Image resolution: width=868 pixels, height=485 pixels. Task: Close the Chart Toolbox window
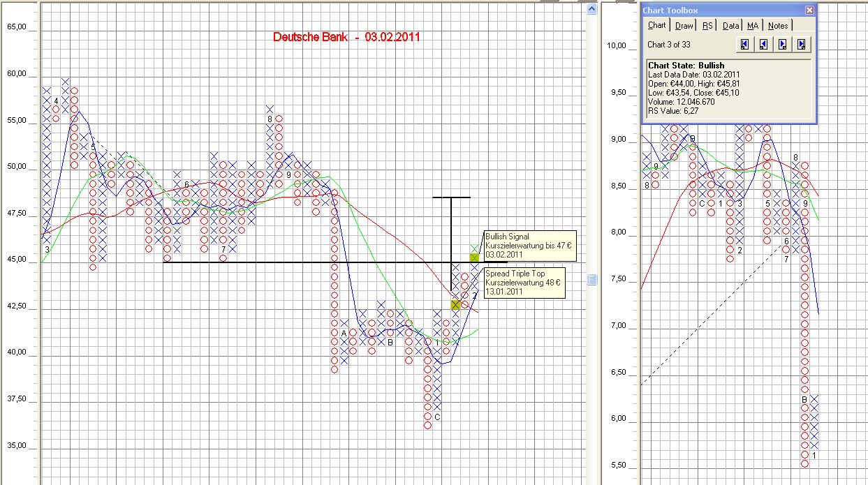pos(809,10)
